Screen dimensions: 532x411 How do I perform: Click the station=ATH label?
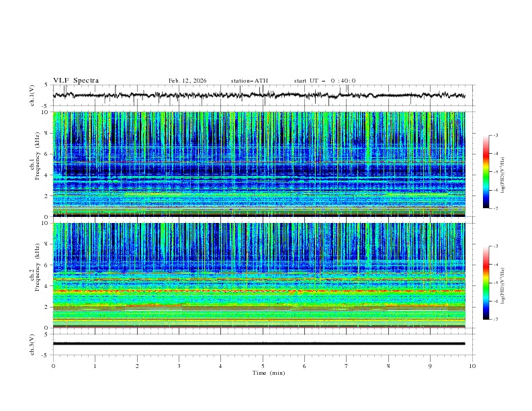click(249, 81)
